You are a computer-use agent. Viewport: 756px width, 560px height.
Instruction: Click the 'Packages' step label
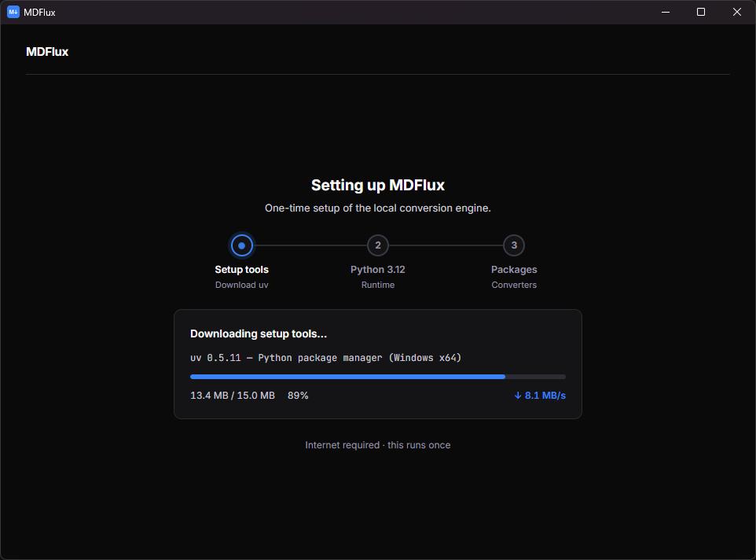point(514,270)
